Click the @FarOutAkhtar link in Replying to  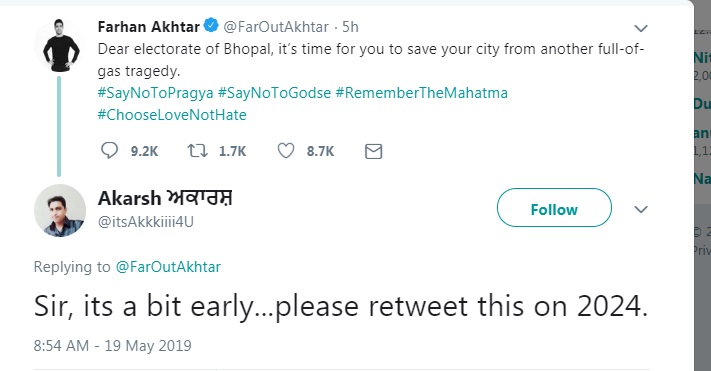point(168,267)
